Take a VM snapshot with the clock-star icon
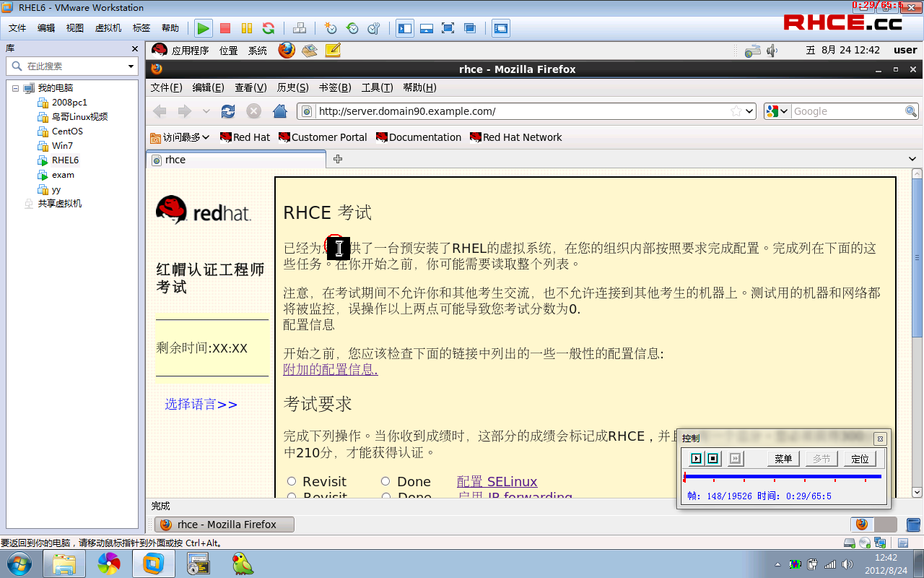Image resolution: width=924 pixels, height=578 pixels. (331, 28)
